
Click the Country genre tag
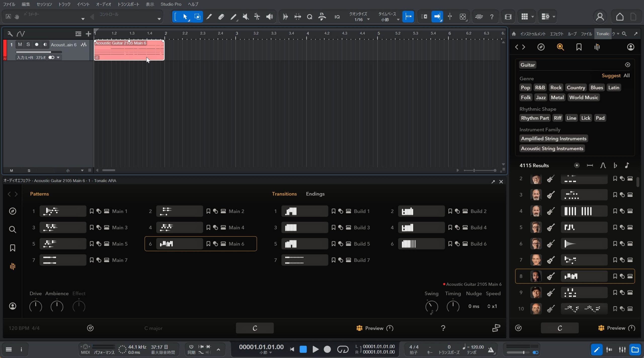pyautogui.click(x=576, y=87)
